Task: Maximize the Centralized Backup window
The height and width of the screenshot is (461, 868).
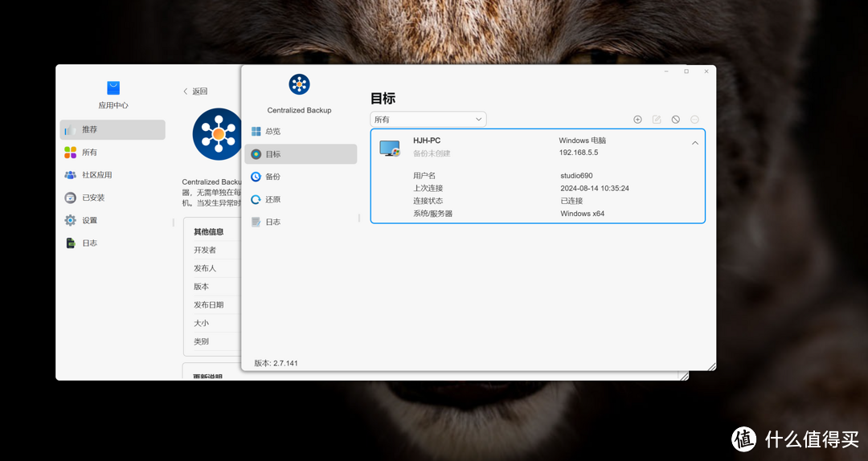Action: (686, 71)
